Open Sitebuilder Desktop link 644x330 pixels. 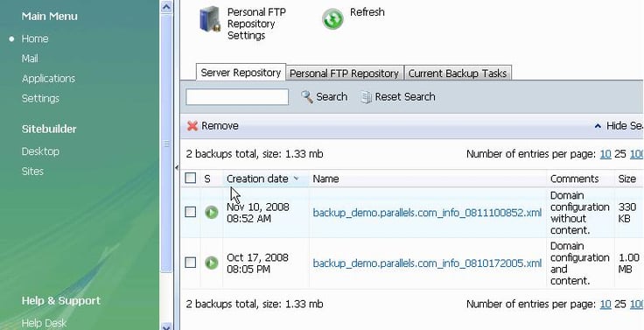(x=40, y=151)
